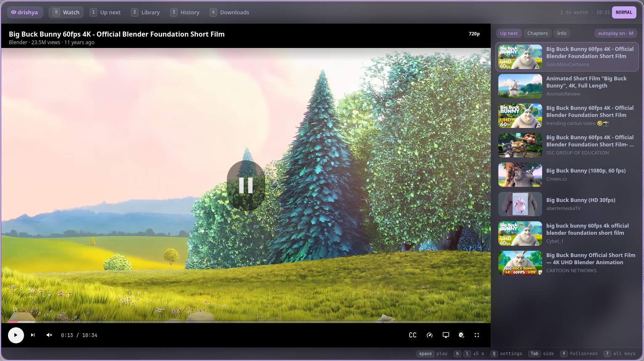Click channel name "SSC GROUP OF EDUCATION"
The height and width of the screenshot is (361, 644).
click(x=577, y=153)
